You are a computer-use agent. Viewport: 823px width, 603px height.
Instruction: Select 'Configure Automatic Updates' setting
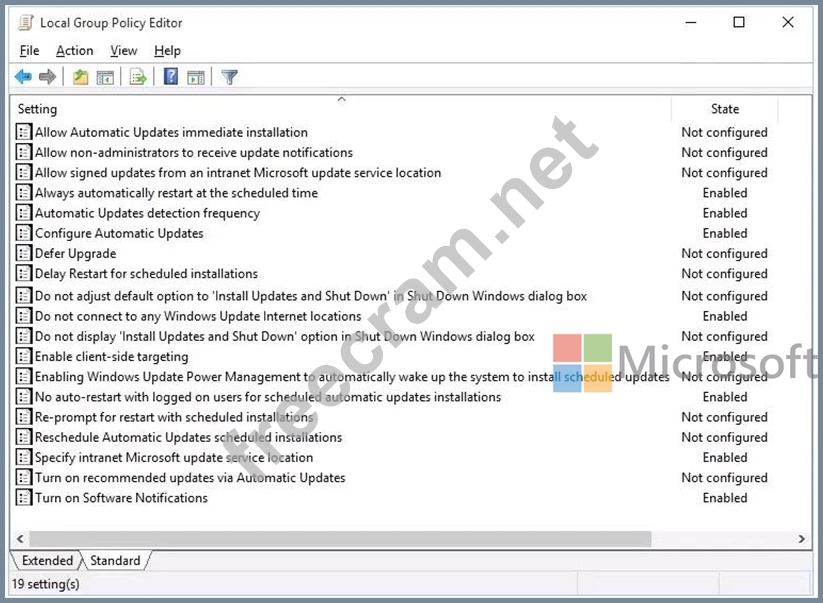tap(119, 233)
